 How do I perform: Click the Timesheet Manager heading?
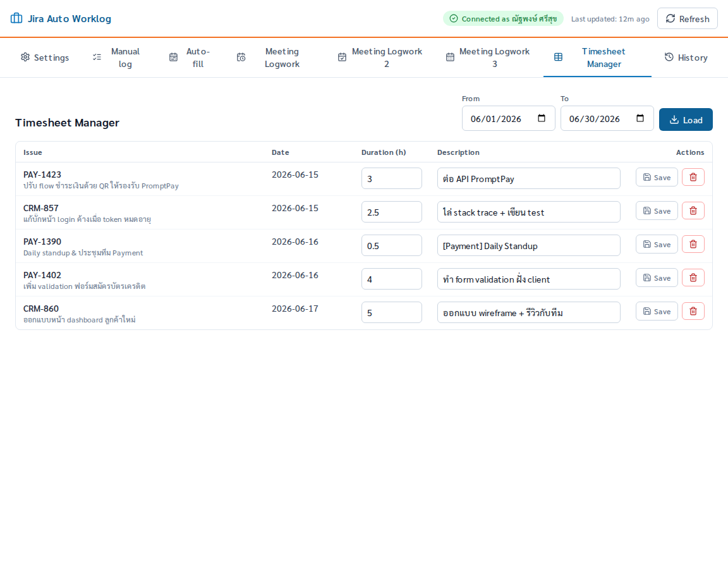68,123
